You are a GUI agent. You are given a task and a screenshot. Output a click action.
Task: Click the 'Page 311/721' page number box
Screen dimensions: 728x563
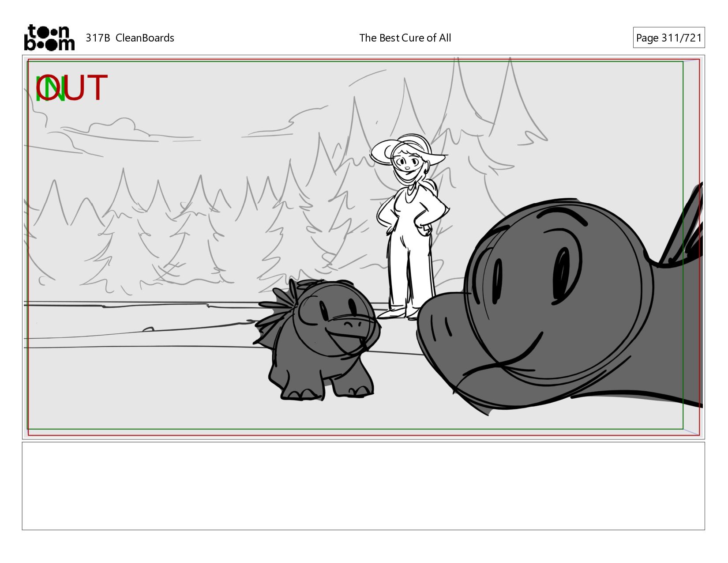(668, 38)
